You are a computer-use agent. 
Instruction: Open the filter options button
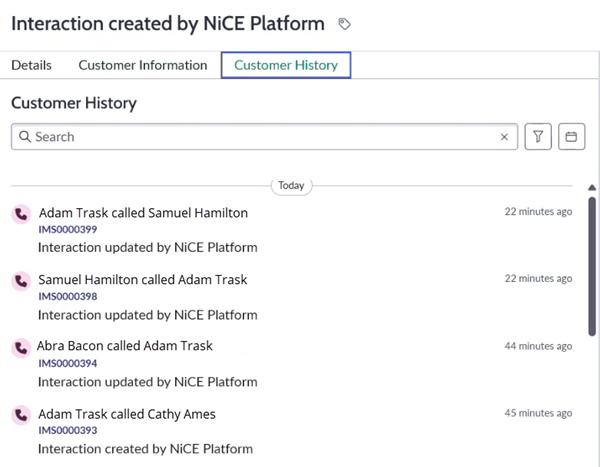tap(538, 137)
